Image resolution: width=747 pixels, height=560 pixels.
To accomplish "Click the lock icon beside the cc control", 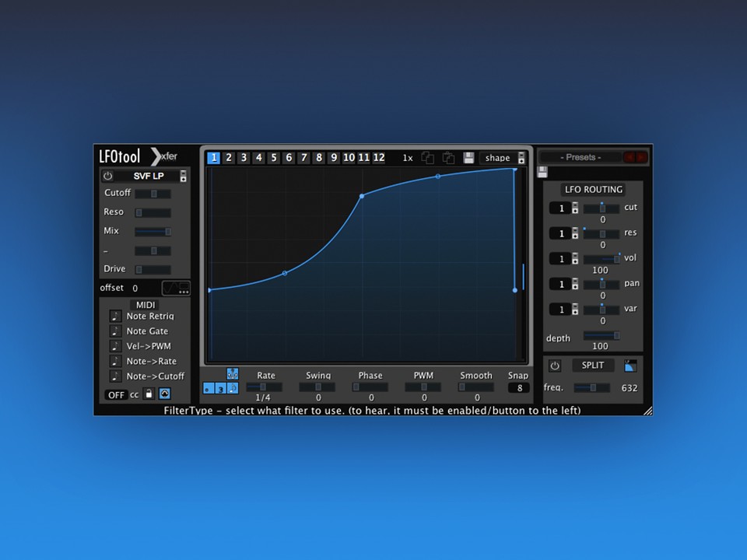I will tap(149, 394).
